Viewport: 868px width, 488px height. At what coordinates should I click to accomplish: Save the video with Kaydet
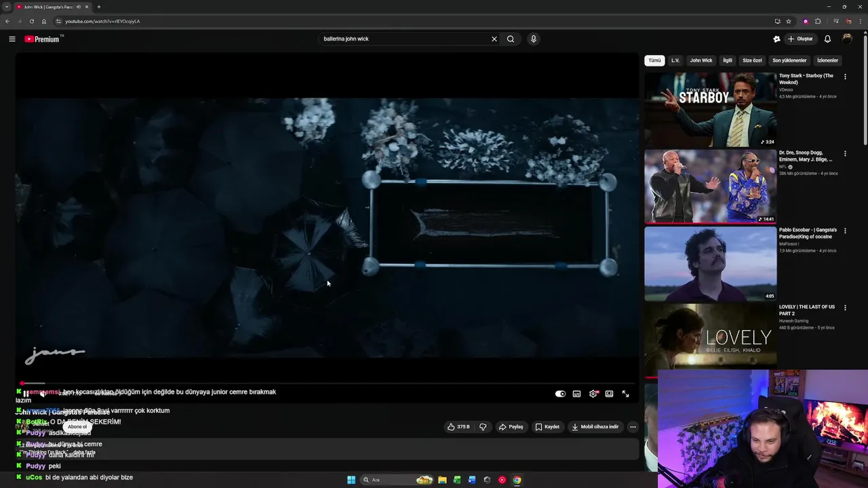[x=547, y=427]
